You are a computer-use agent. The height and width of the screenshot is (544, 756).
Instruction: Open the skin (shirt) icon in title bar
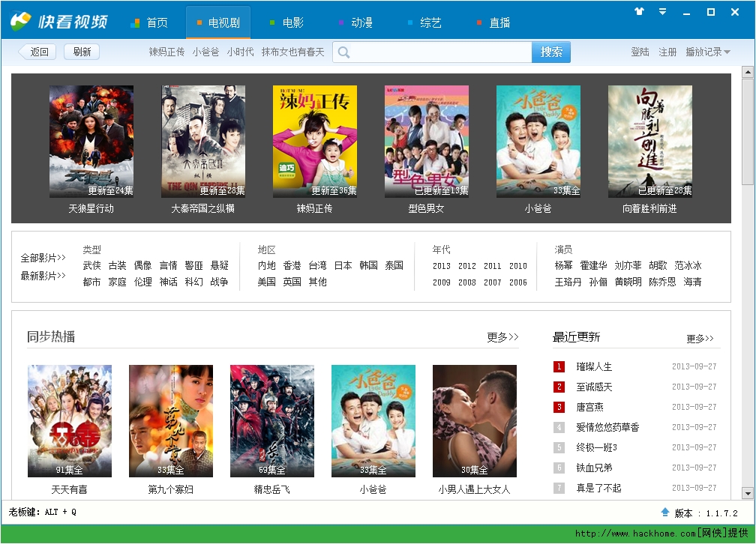(639, 11)
